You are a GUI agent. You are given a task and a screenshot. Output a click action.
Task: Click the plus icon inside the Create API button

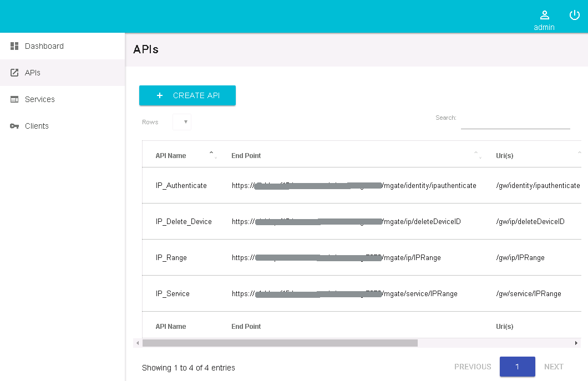tap(160, 95)
